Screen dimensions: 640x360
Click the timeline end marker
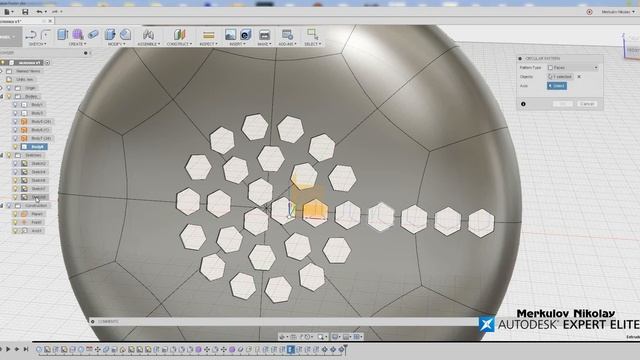pyautogui.click(x=345, y=349)
